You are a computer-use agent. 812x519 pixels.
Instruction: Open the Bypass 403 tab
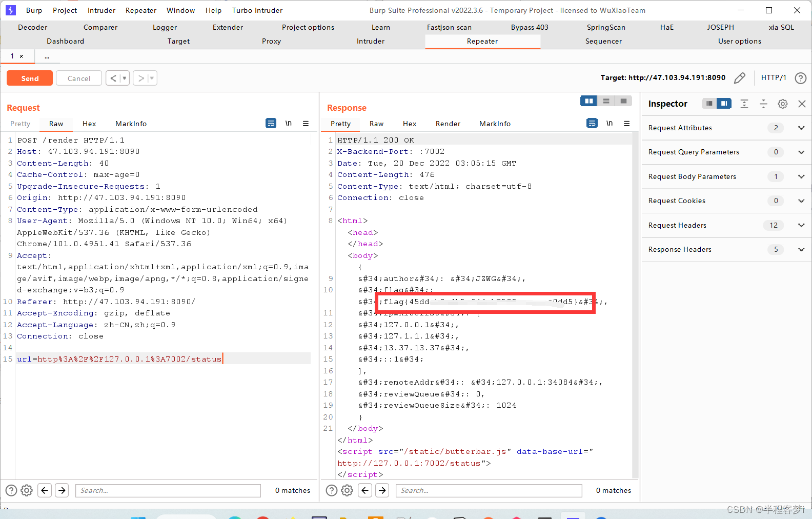coord(530,27)
